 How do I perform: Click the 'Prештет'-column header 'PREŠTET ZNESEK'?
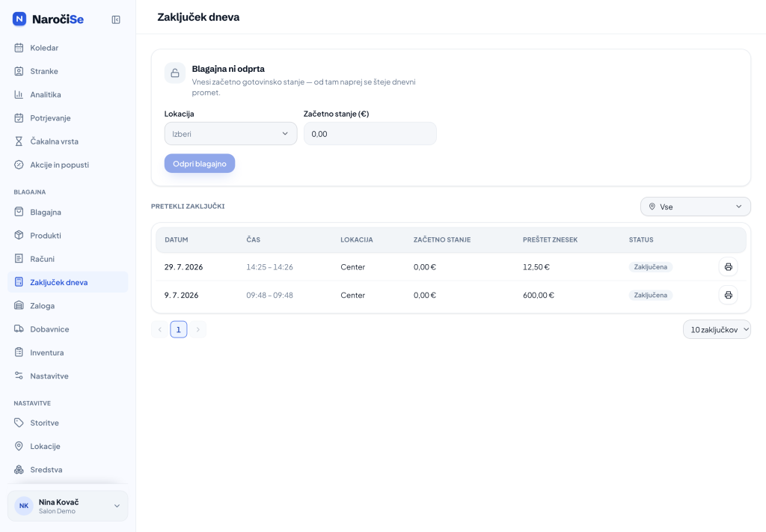pos(550,240)
